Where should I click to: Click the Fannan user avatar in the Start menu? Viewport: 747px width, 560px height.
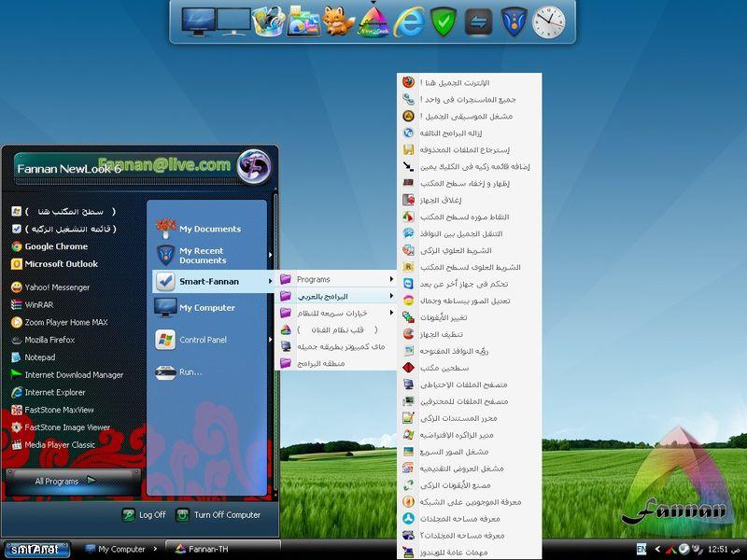coord(254,167)
